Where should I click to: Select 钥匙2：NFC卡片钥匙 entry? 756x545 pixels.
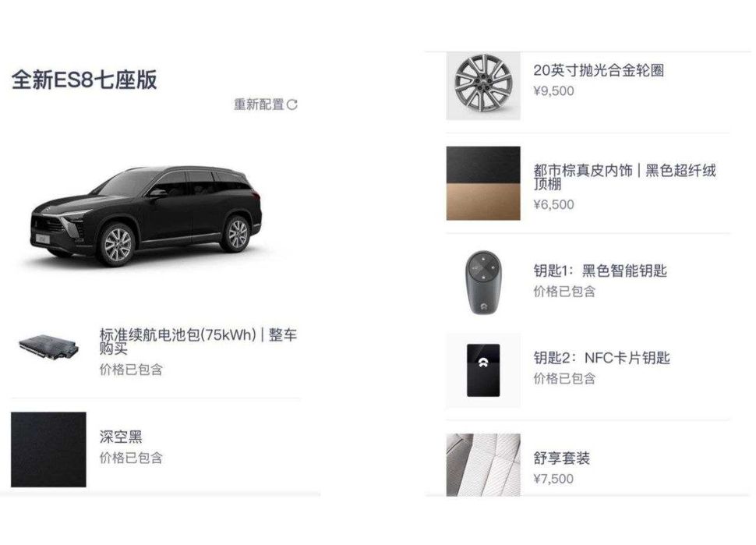pos(602,358)
